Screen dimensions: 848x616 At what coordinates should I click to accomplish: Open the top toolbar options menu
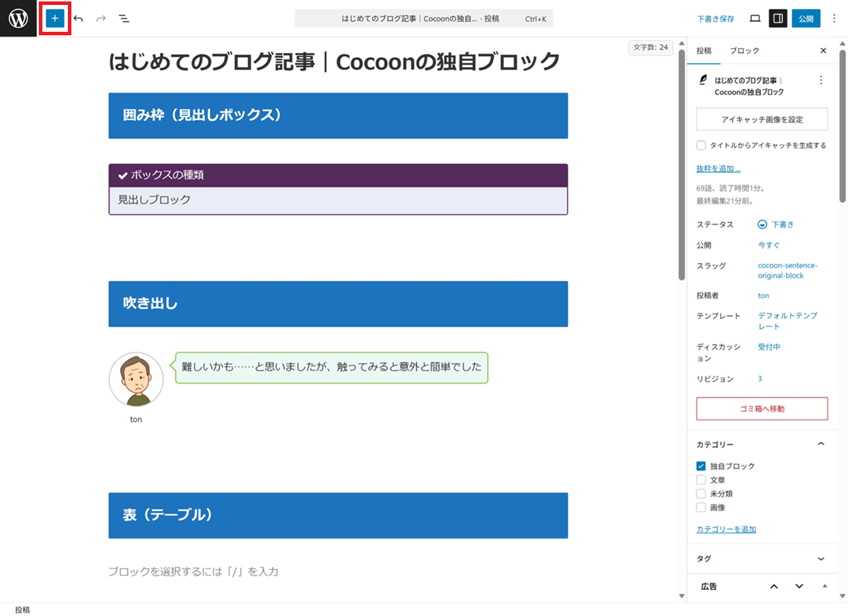[834, 18]
